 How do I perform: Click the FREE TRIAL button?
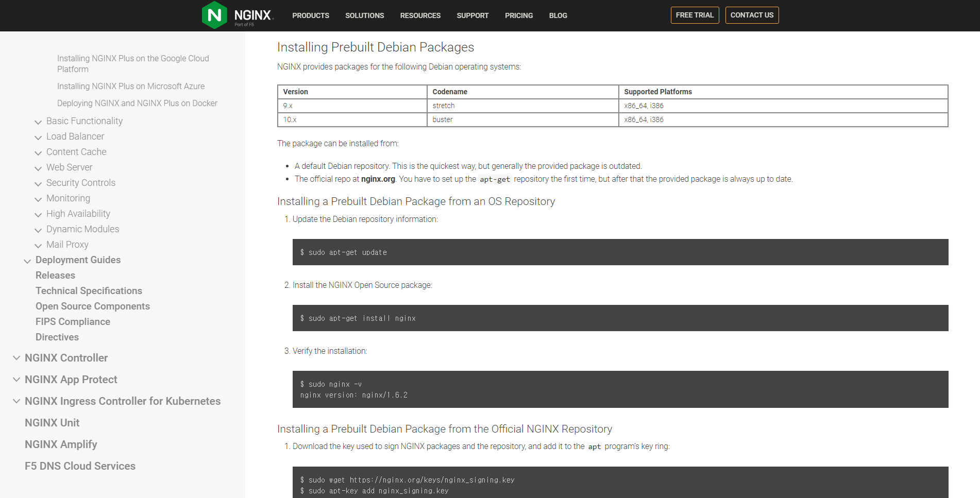pos(695,15)
